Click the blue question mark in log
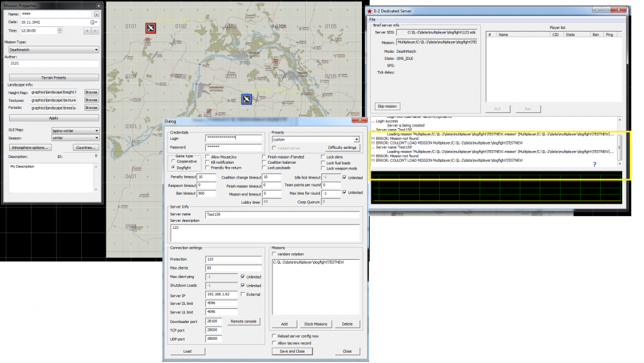Image resolution: width=644 pixels, height=363 pixels. [594, 165]
